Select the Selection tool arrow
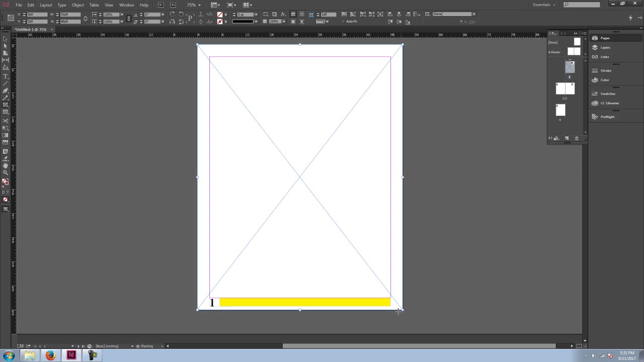The image size is (644, 362). pyautogui.click(x=6, y=39)
